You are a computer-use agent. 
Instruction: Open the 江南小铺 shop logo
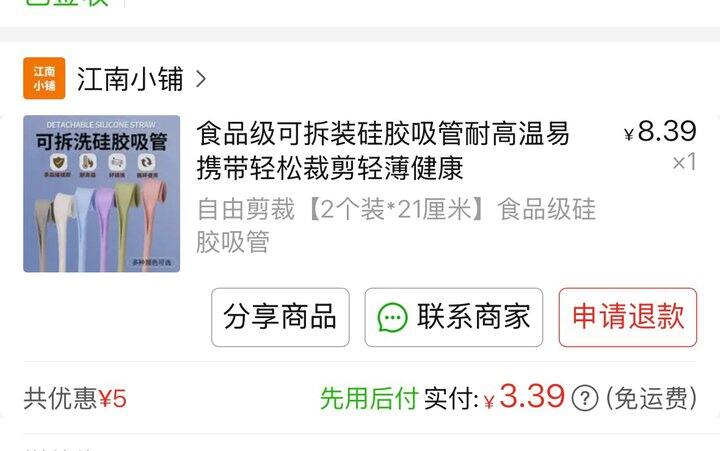(44, 78)
